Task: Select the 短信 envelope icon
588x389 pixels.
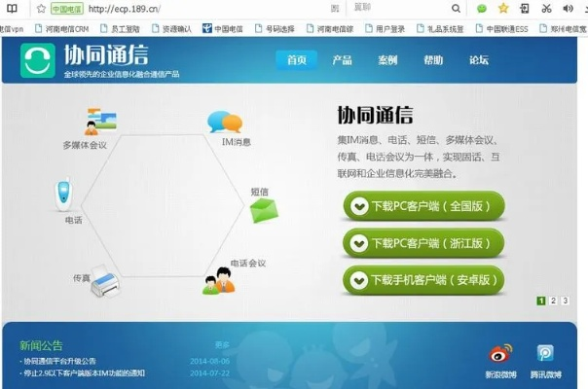Action: [263, 209]
